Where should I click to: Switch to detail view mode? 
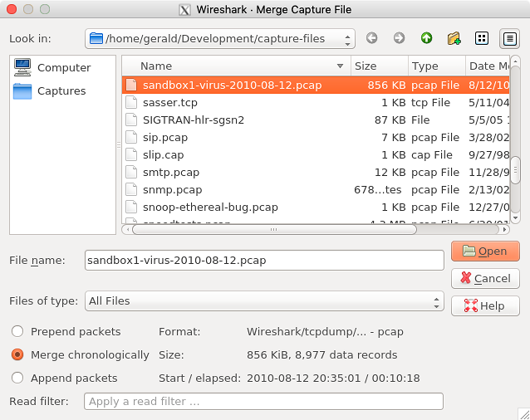coord(508,38)
